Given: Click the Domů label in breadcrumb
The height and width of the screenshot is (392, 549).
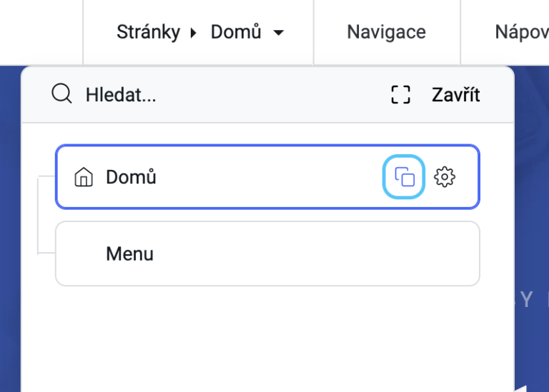Looking at the screenshot, I should point(236,32).
